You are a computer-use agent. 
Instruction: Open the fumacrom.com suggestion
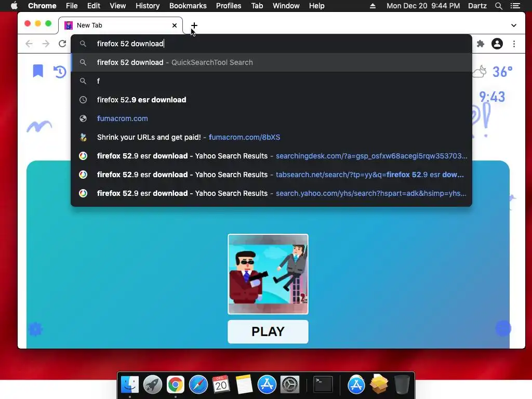click(x=271, y=118)
